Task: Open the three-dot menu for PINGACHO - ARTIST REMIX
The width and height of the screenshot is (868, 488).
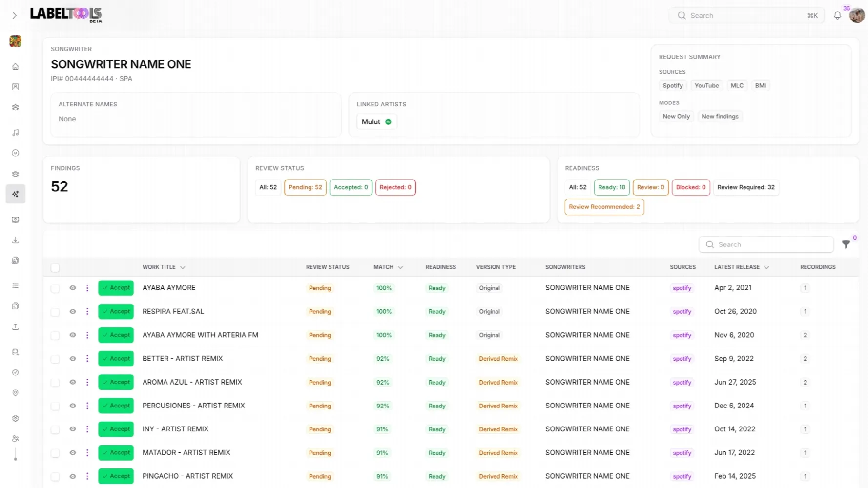Action: [x=87, y=476]
